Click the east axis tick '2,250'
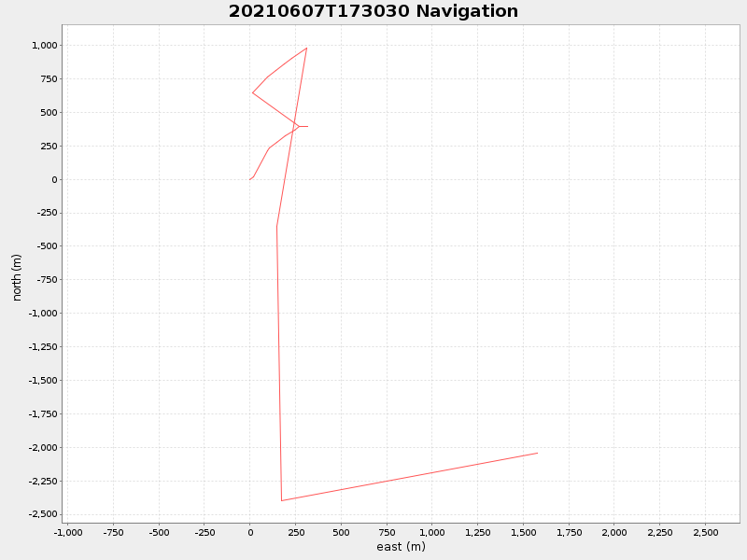Screen dimensions: 747x560 coord(660,533)
